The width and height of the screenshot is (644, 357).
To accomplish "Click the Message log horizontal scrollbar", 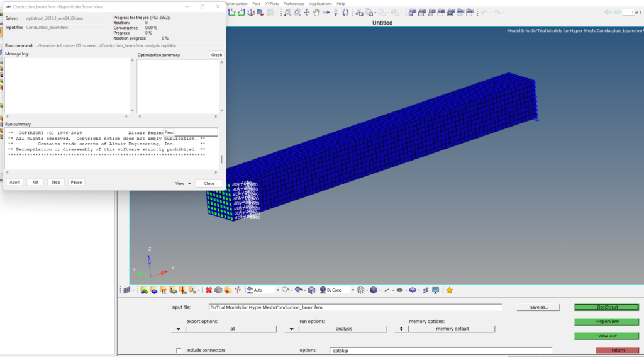I will click(67, 116).
